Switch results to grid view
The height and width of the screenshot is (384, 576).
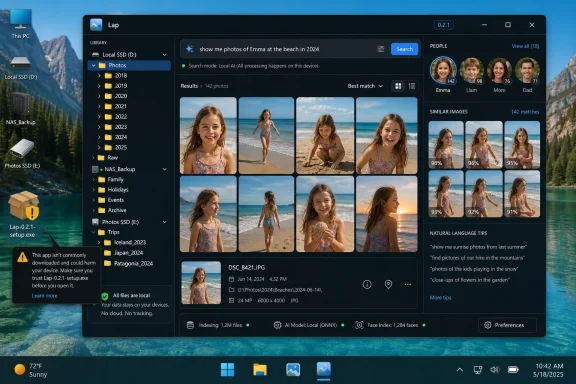pyautogui.click(x=398, y=86)
